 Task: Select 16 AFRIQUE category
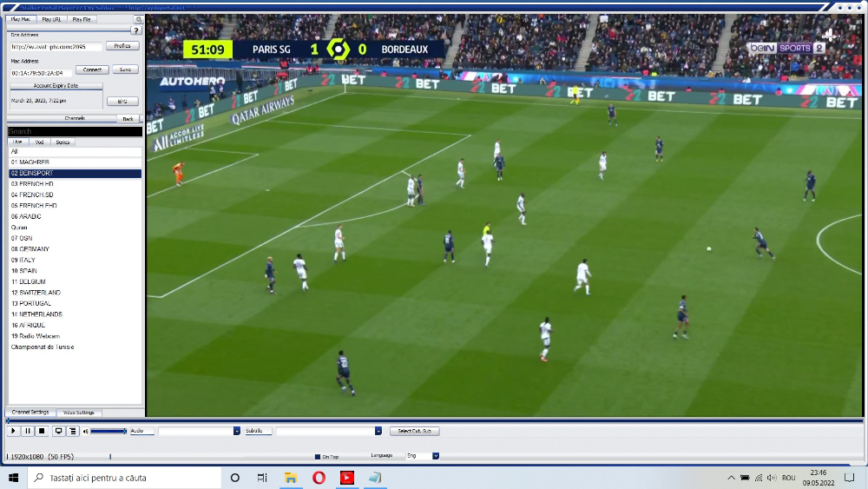point(75,325)
